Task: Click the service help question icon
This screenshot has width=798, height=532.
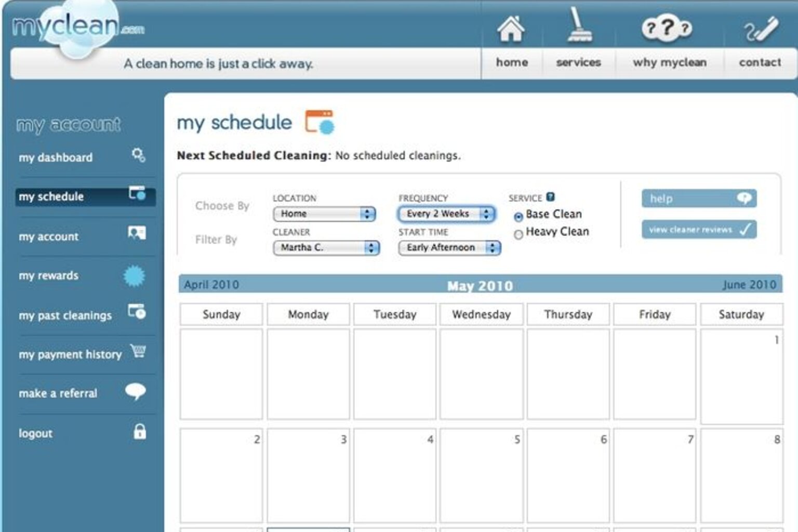Action: click(x=551, y=197)
